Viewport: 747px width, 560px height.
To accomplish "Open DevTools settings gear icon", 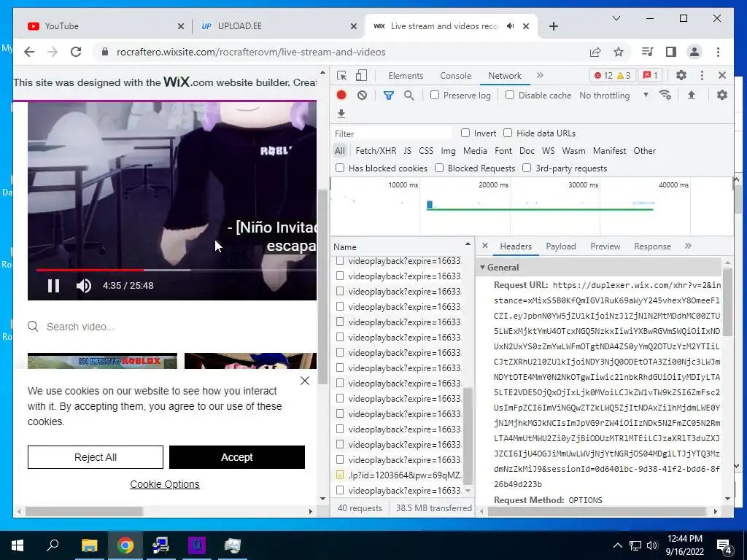I will pyautogui.click(x=681, y=75).
